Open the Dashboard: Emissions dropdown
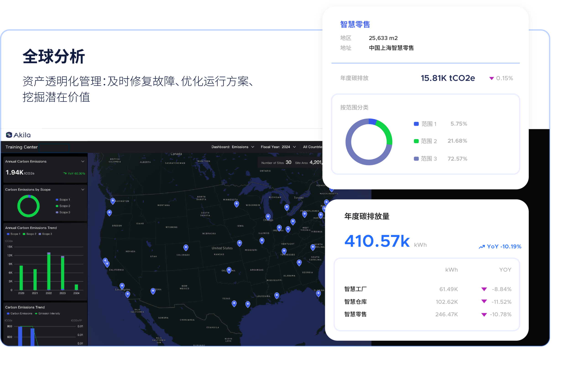The width and height of the screenshot is (584, 392). pos(233,147)
